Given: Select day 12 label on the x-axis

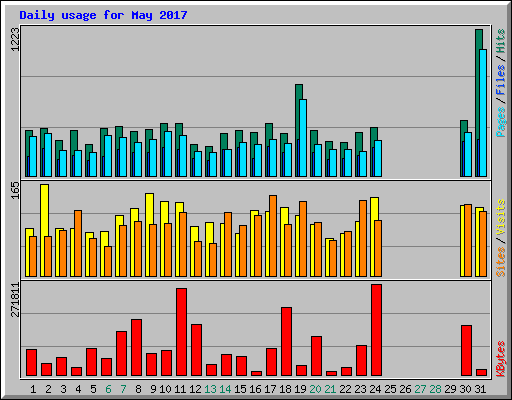Looking at the screenshot, I should [x=195, y=389].
